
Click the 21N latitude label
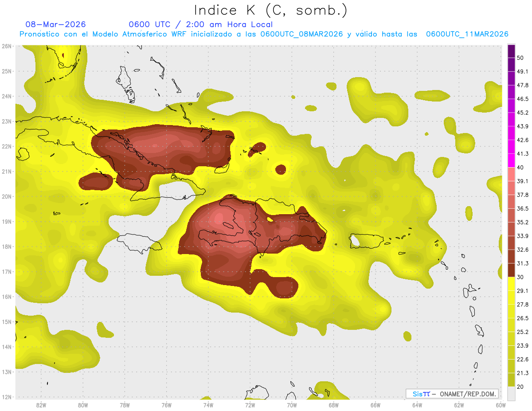coord(7,171)
